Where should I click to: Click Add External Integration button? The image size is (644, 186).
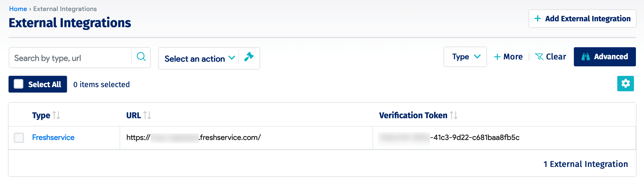[582, 18]
